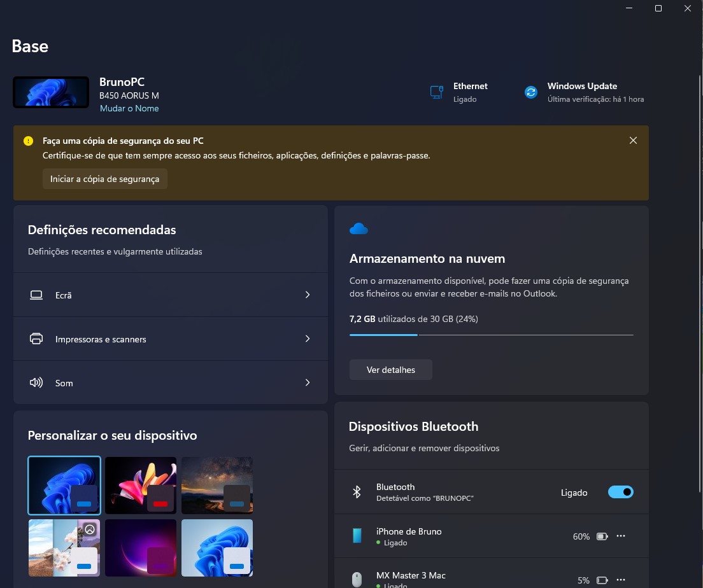The height and width of the screenshot is (588, 703).
Task: Expand the Ecrã settings row chevron
Action: click(308, 295)
